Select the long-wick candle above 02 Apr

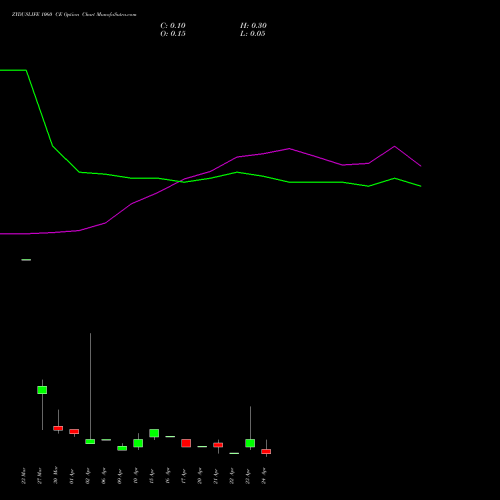[x=90, y=441]
